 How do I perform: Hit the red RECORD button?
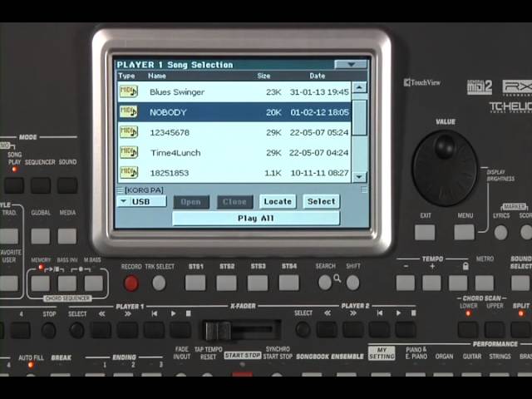click(x=131, y=283)
